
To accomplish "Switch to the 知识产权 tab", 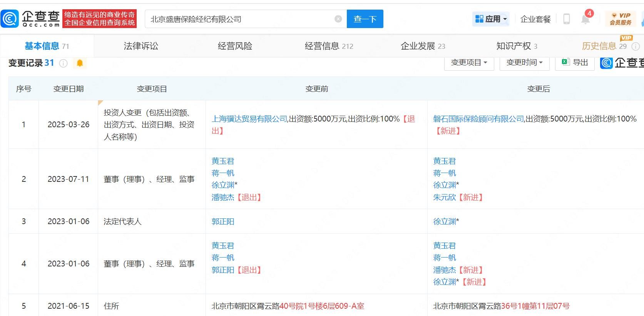I will (x=517, y=46).
